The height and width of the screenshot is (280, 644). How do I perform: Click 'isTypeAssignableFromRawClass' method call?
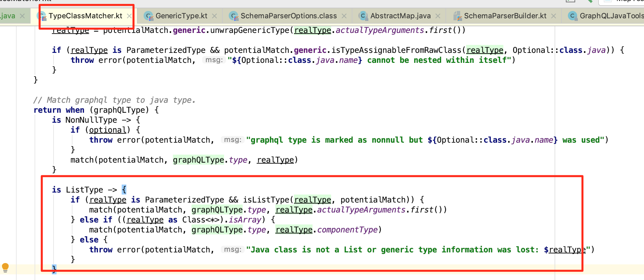396,50
